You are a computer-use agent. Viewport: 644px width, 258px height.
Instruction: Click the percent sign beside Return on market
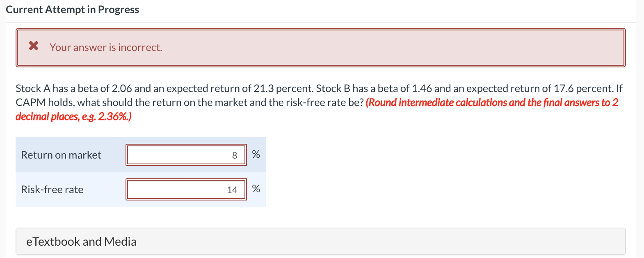(256, 154)
